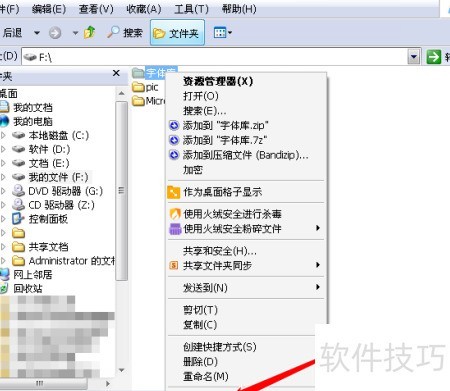Select the pic folder in file list

point(145,87)
